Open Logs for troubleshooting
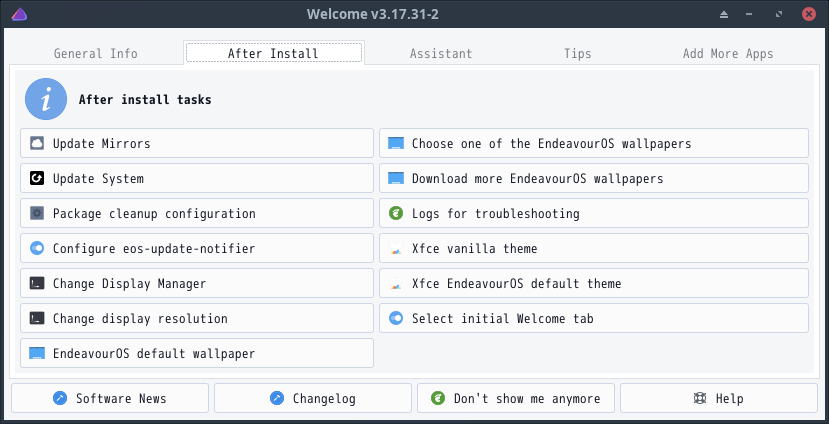The width and height of the screenshot is (829, 424). coord(594,213)
